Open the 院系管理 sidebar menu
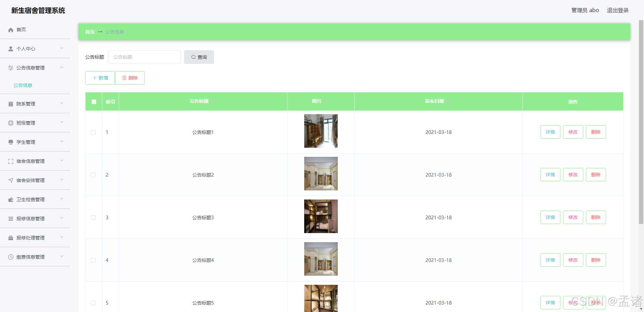The width and height of the screenshot is (644, 312). [35, 104]
